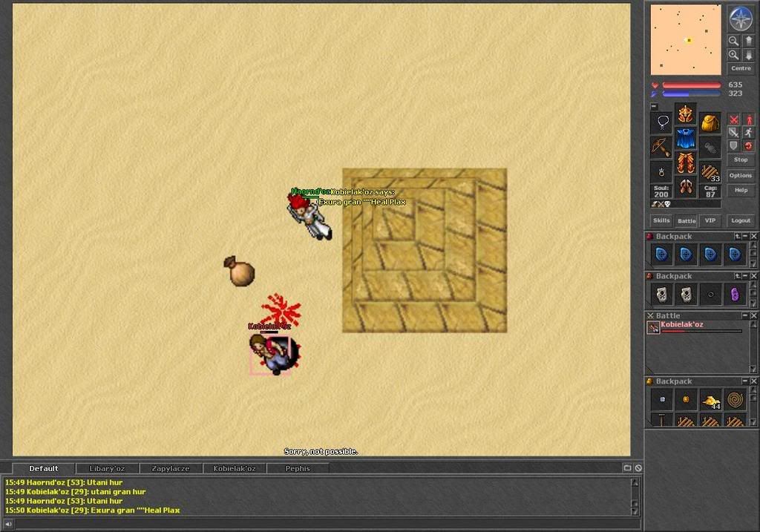
Task: Open the Help button
Action: click(x=741, y=191)
